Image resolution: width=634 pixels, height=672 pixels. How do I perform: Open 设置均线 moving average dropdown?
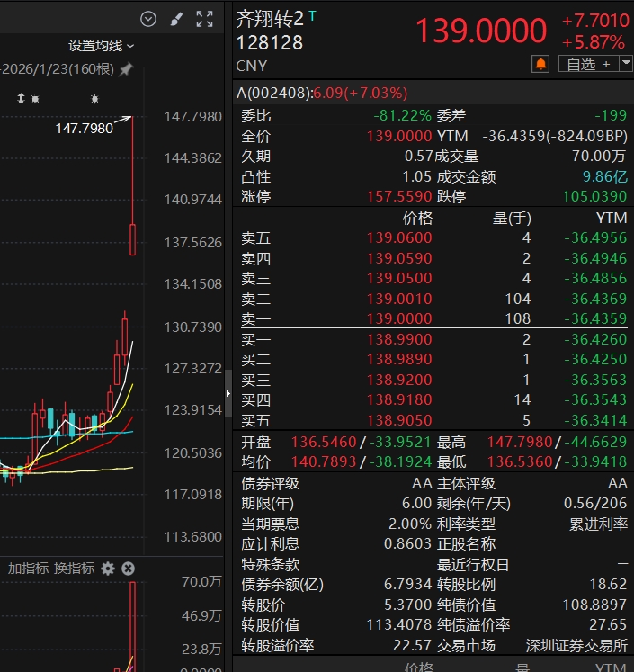point(101,45)
